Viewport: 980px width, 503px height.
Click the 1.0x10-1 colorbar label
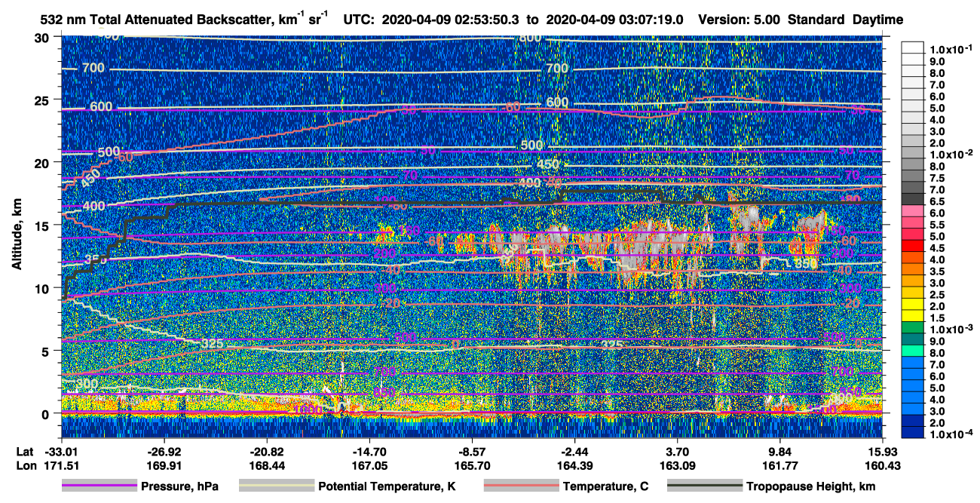pos(952,48)
